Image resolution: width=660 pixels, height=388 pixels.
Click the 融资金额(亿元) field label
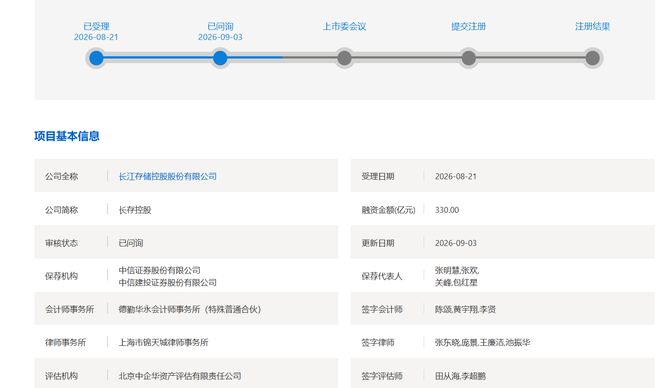click(389, 210)
